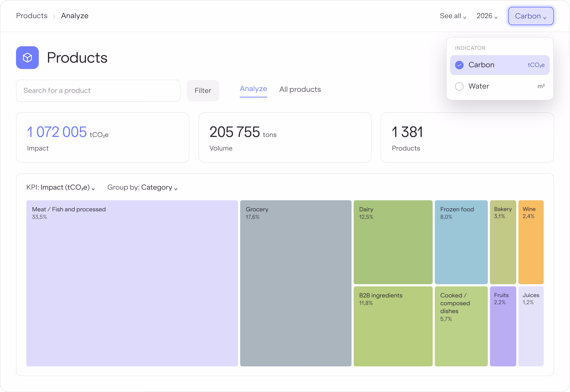Switch to the All products tab
The width and height of the screenshot is (570, 392).
click(x=300, y=89)
